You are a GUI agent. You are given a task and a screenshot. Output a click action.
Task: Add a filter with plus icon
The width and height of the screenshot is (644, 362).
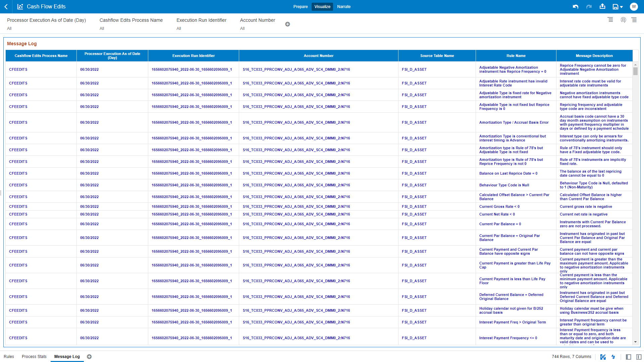[287, 24]
